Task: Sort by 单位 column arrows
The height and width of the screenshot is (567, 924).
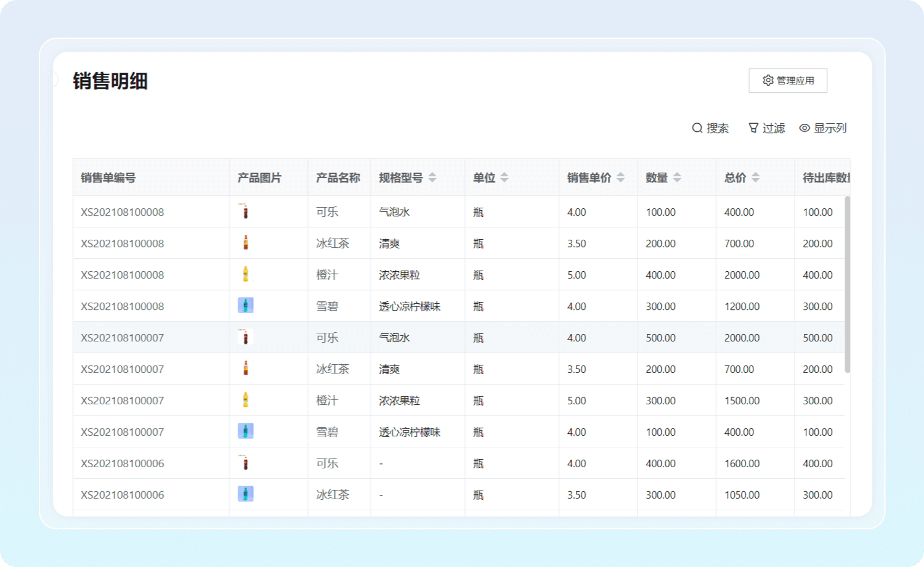Action: point(505,177)
